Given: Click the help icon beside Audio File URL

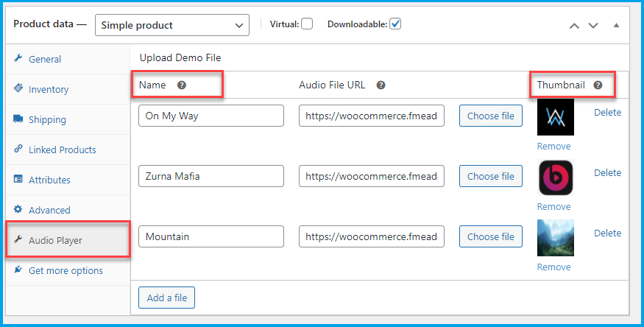Looking at the screenshot, I should tap(381, 85).
